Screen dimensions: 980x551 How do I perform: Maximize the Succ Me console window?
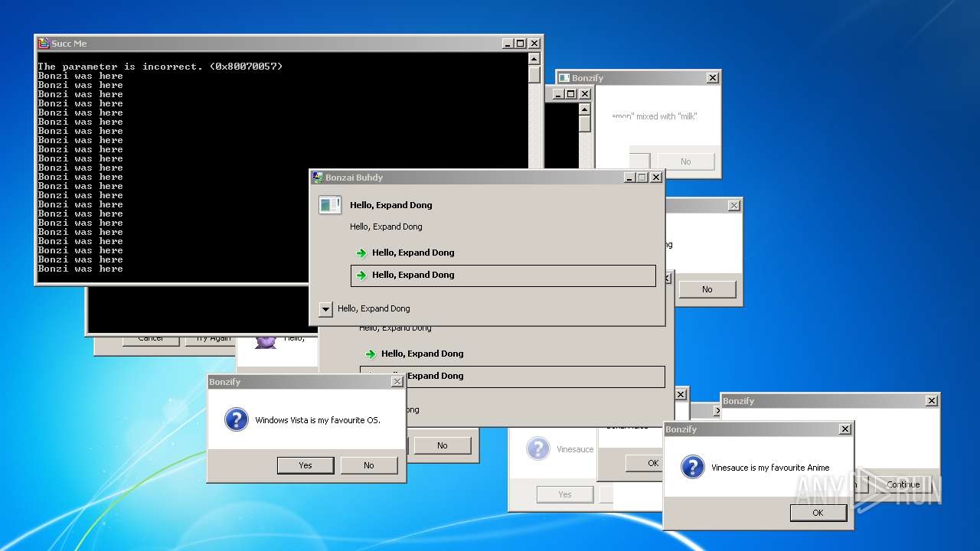coord(520,44)
